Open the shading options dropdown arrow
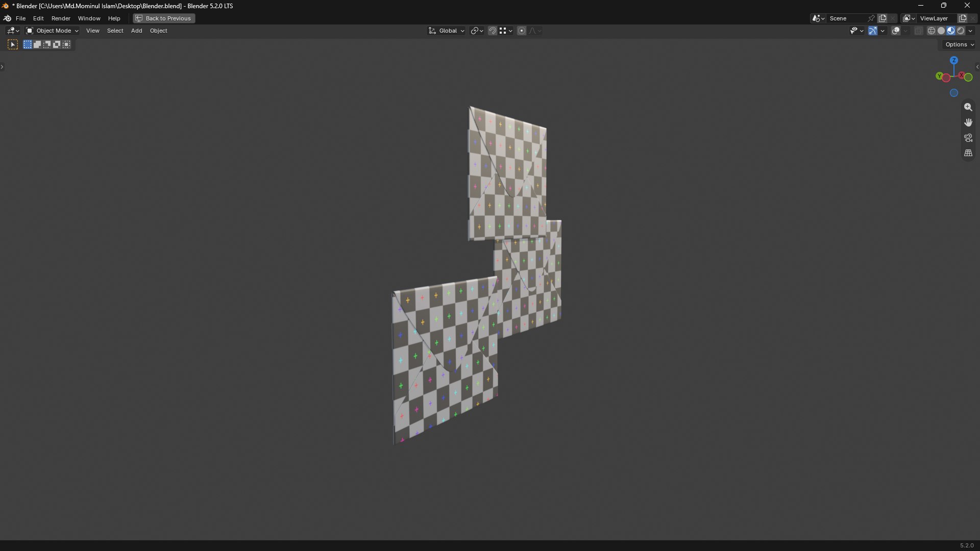The image size is (980, 551). [971, 31]
